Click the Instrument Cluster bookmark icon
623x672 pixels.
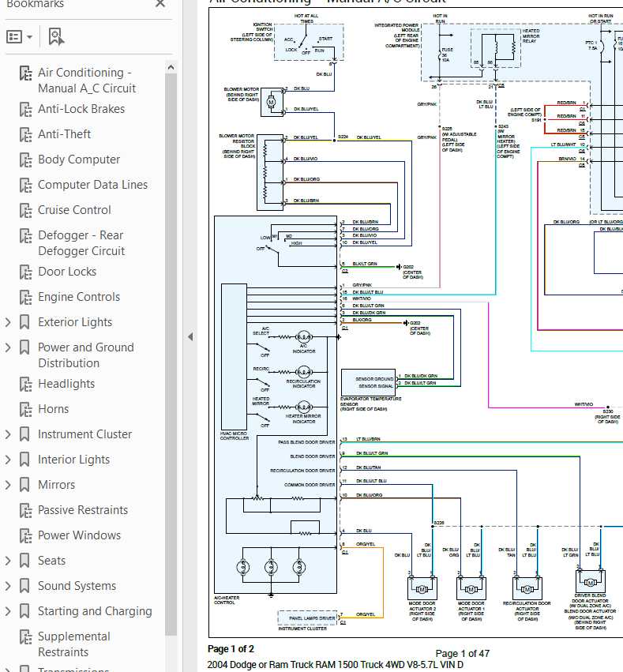[x=24, y=434]
